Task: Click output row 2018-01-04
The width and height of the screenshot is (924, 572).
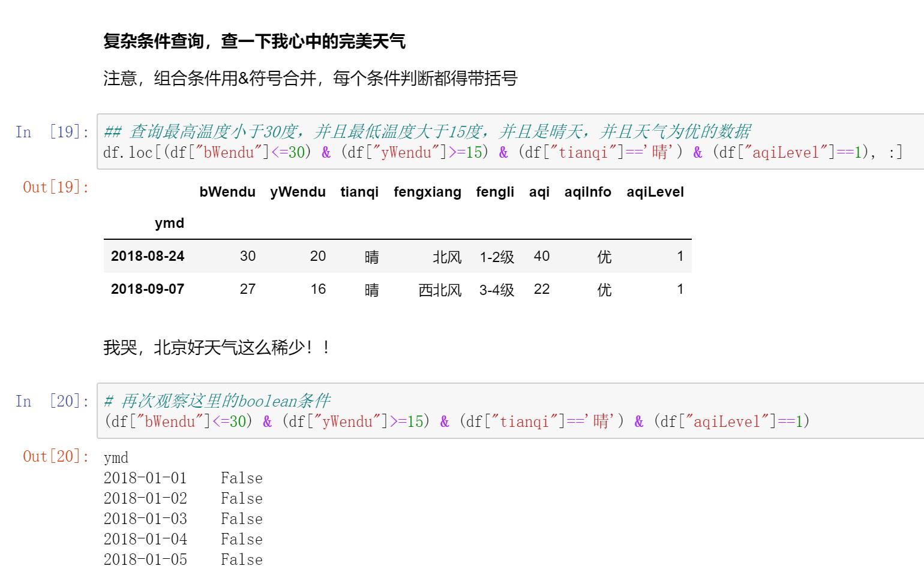Action: (183, 539)
